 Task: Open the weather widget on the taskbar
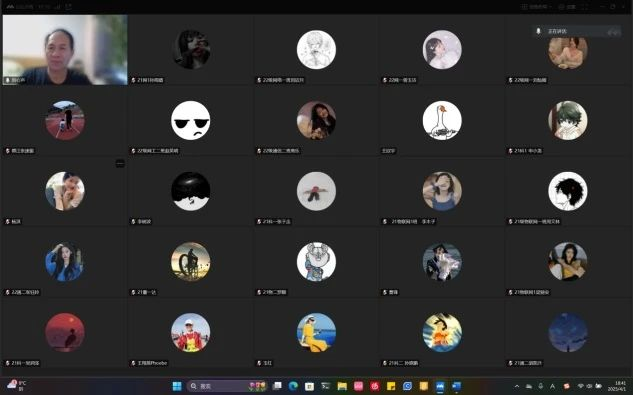[x=16, y=385]
